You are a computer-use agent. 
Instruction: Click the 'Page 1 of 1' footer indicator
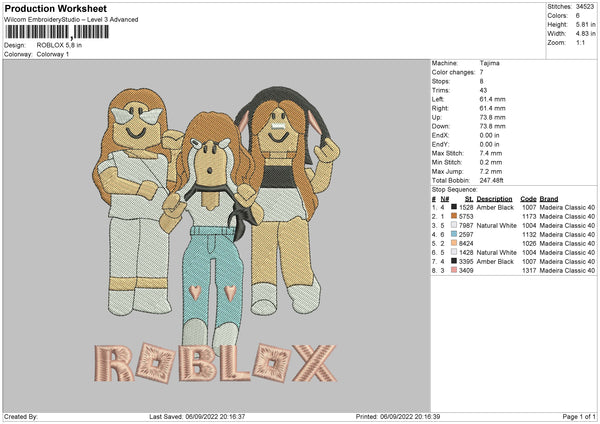tap(579, 416)
